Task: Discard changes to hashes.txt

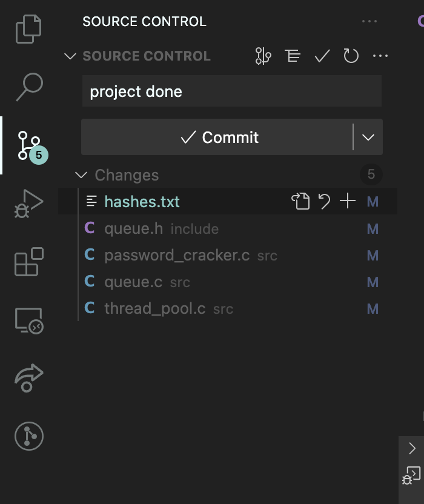Action: point(324,201)
